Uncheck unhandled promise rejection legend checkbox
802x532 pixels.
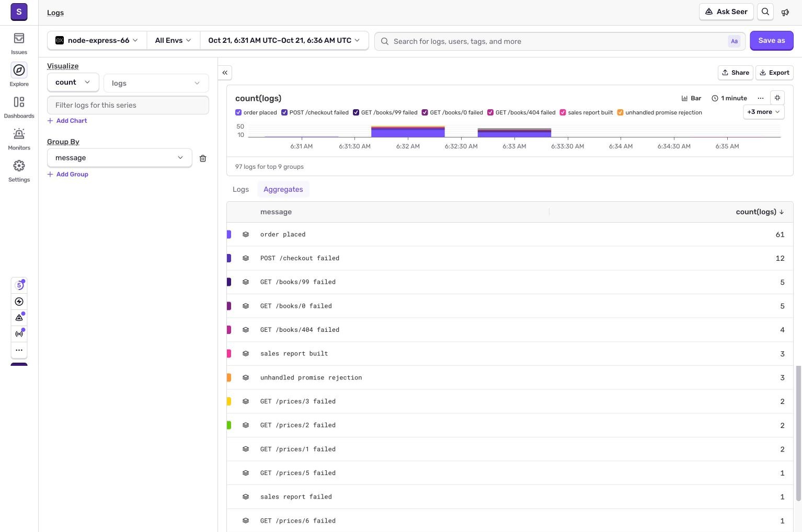coord(621,112)
